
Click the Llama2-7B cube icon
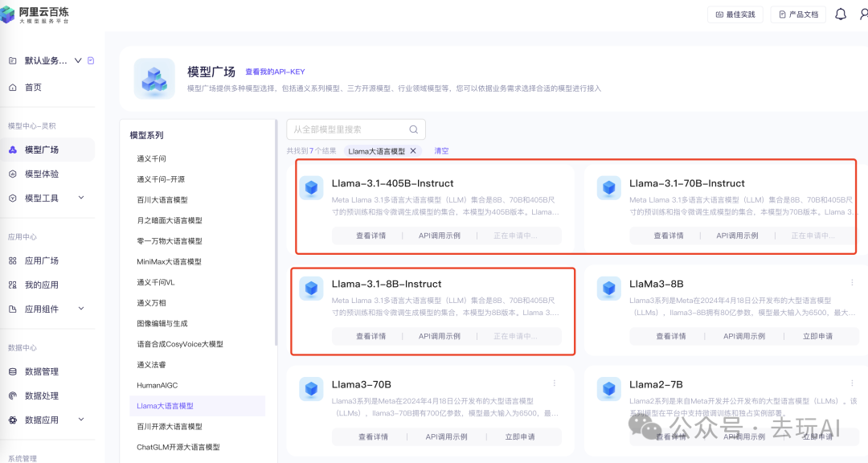coord(609,389)
